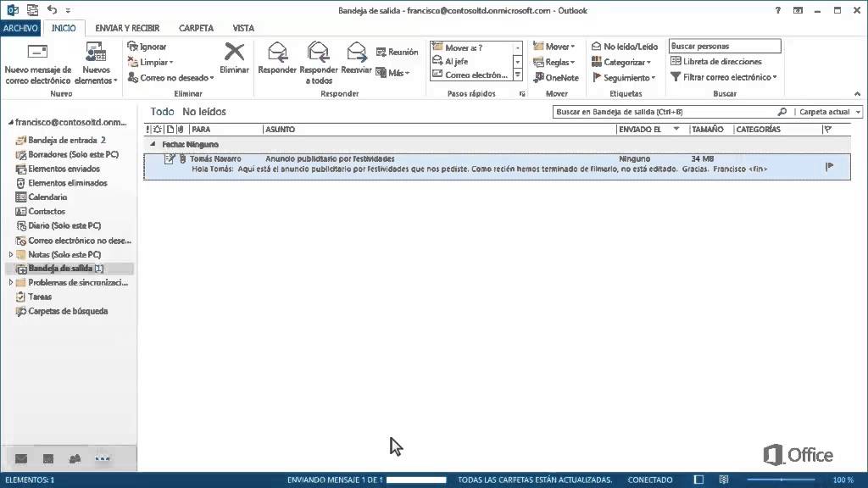
Task: Collapse the ribbon with the arrow
Action: click(x=857, y=94)
